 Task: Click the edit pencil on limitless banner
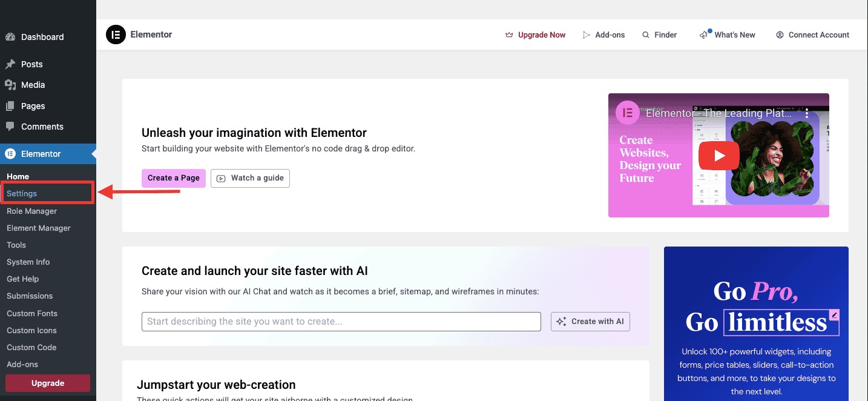tap(834, 315)
